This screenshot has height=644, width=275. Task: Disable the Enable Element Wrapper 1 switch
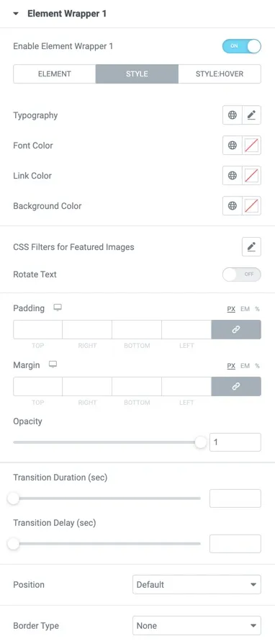pyautogui.click(x=241, y=46)
